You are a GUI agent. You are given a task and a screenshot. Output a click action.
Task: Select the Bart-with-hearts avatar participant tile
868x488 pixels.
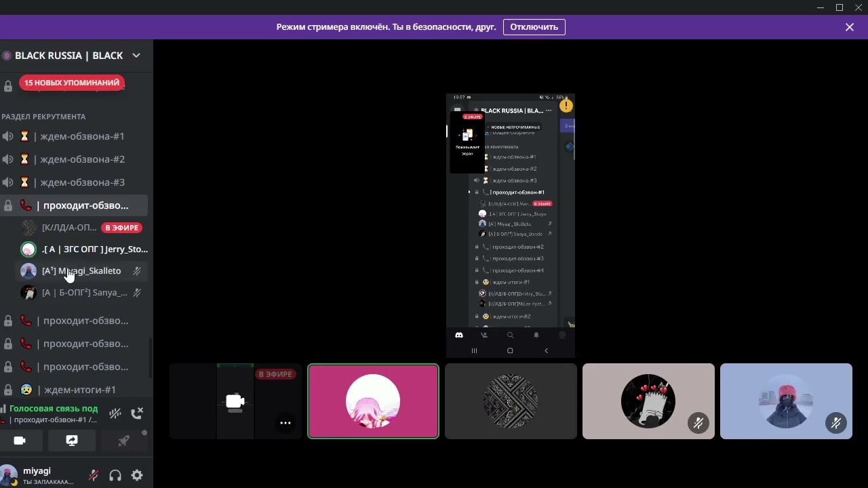[648, 401]
